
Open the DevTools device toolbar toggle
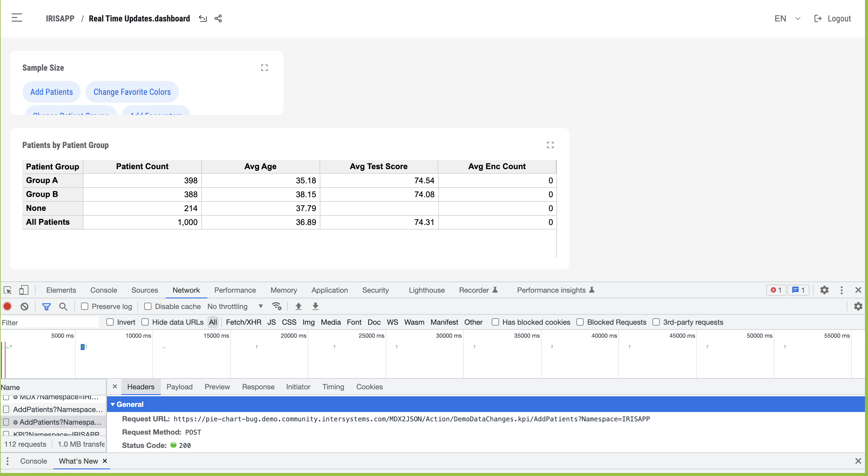point(24,290)
